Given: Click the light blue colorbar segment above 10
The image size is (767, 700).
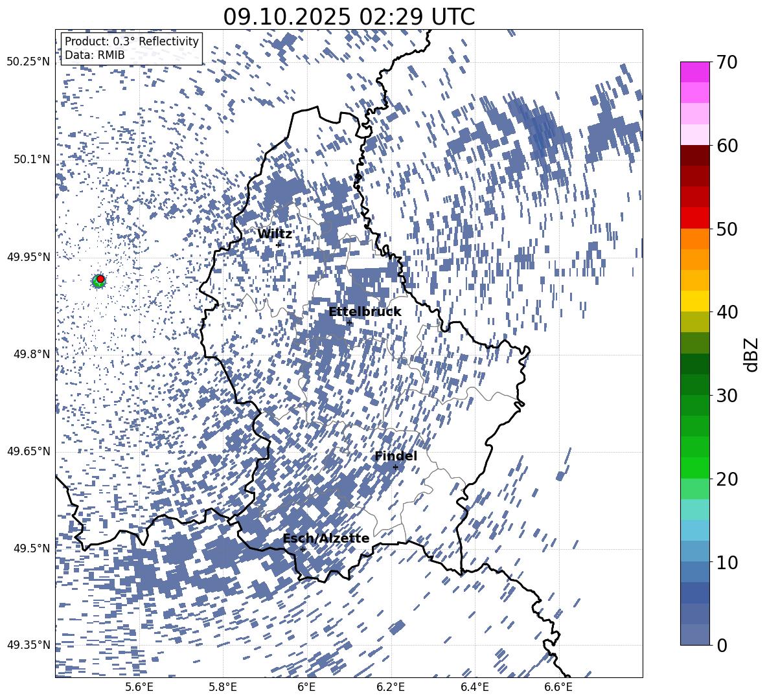Looking at the screenshot, I should pos(694,531).
